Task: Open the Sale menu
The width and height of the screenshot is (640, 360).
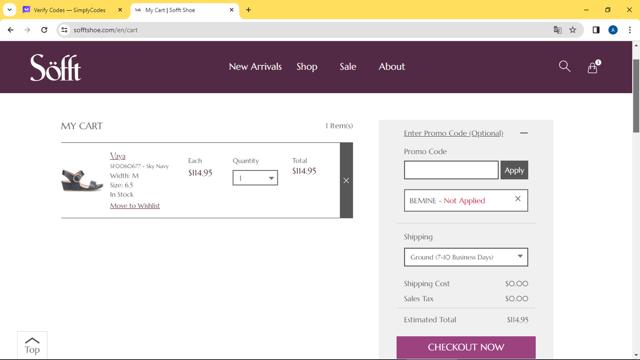Action: click(x=348, y=67)
